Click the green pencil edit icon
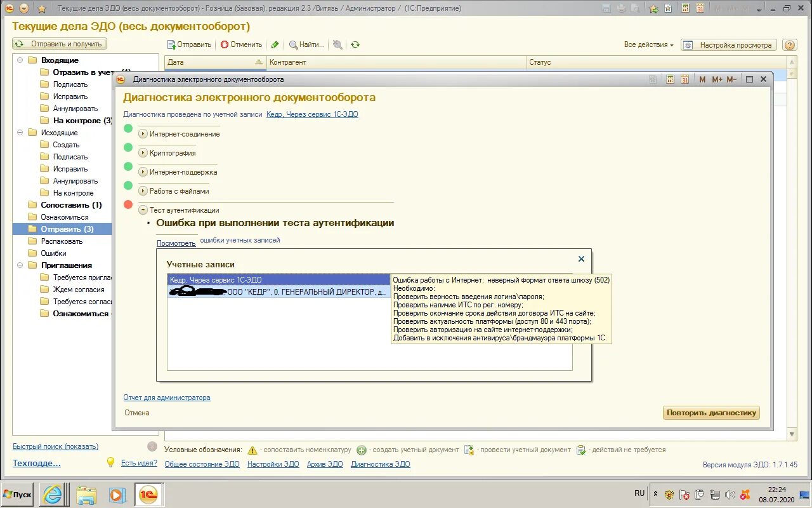Image resolution: width=812 pixels, height=508 pixels. (x=275, y=44)
